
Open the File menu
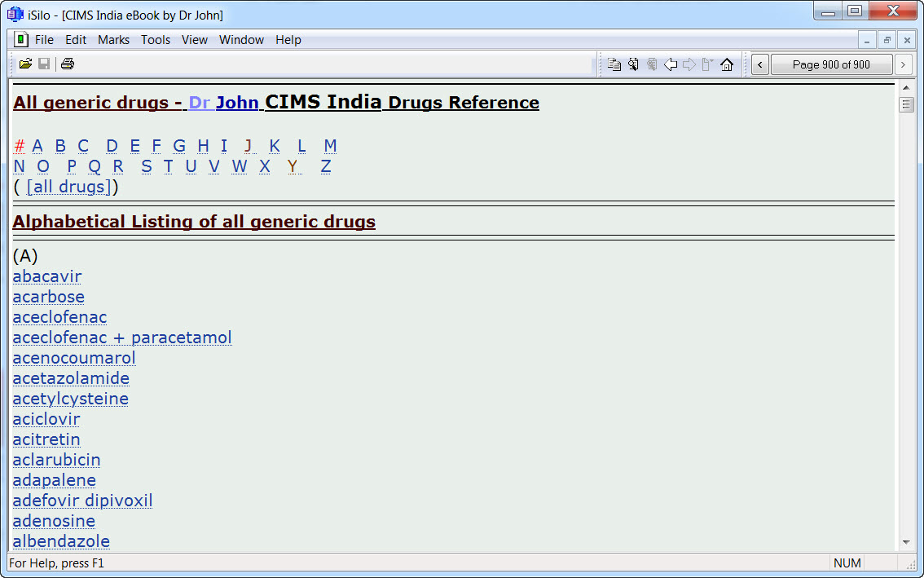pyautogui.click(x=44, y=39)
